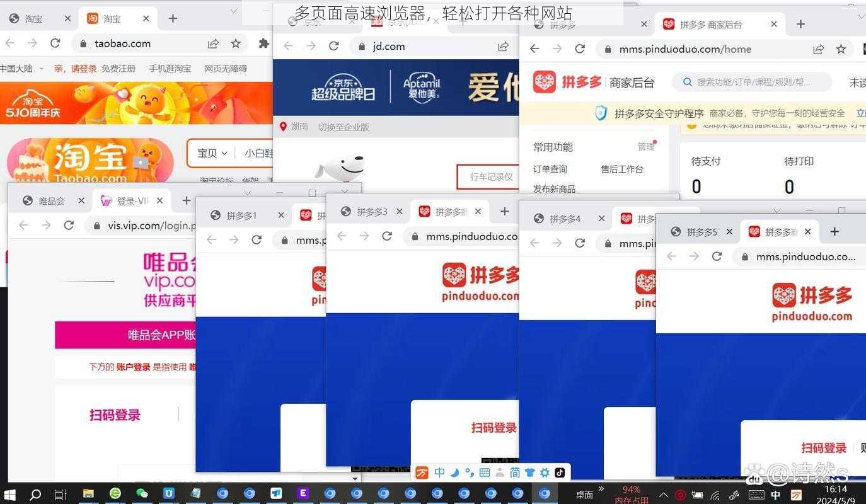Click the 唯品会APP账 magenta button
The width and height of the screenshot is (866, 504).
pyautogui.click(x=125, y=335)
